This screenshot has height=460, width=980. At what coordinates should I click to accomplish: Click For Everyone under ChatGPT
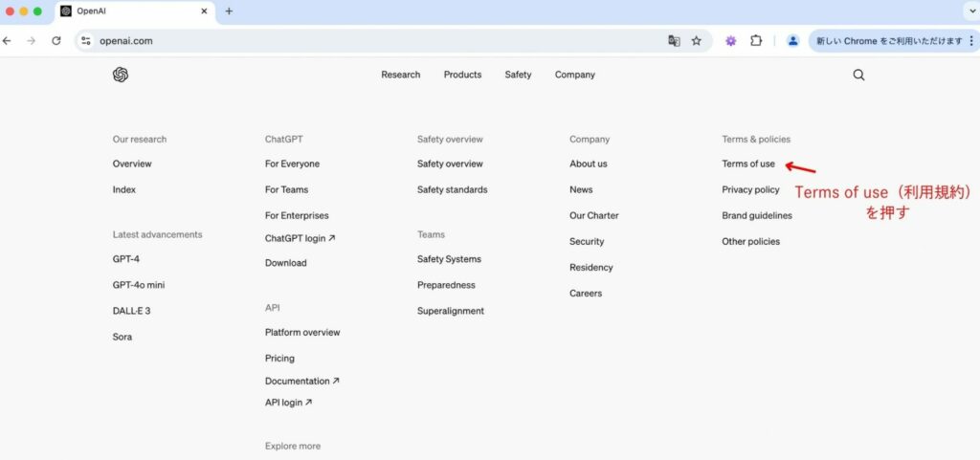[292, 164]
